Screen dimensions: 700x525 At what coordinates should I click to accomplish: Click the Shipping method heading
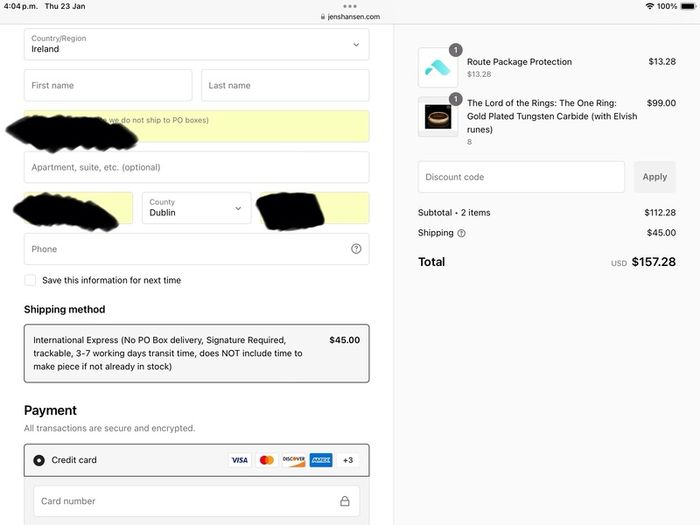coord(65,309)
